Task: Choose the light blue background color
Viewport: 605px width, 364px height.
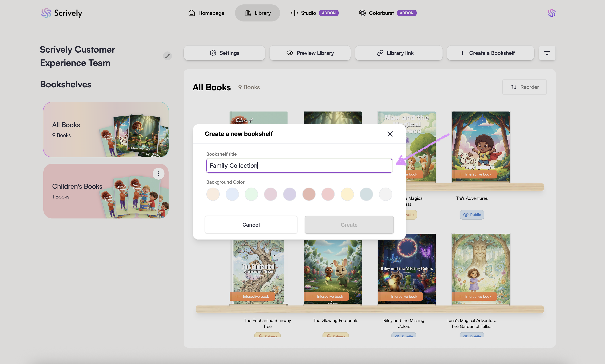Action: (x=232, y=194)
